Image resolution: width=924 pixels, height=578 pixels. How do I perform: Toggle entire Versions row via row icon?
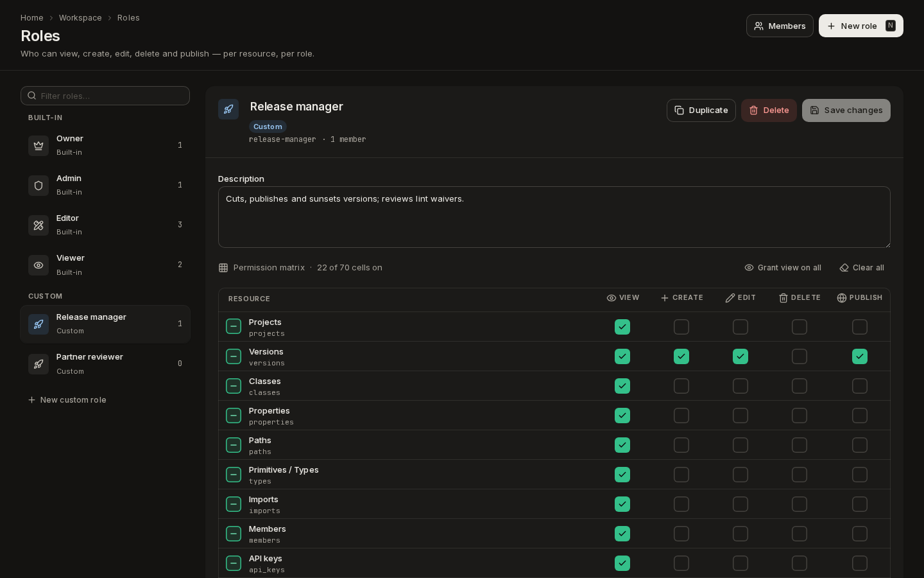234,356
